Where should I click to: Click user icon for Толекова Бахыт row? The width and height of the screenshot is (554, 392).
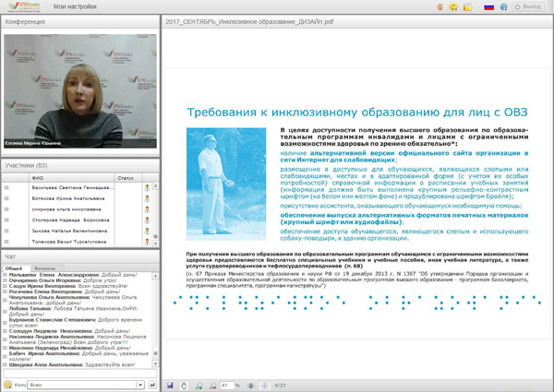point(147,242)
